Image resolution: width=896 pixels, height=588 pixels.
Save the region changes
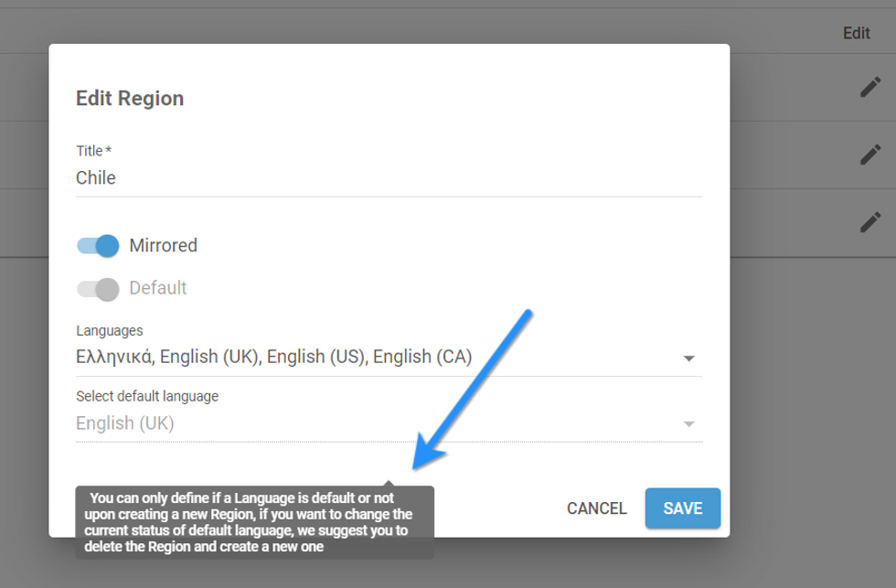pos(682,508)
